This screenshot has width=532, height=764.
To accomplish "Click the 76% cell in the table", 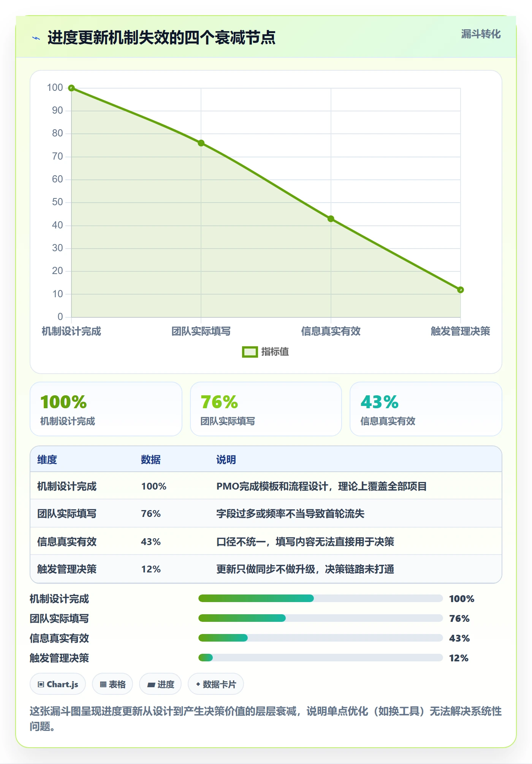I will (x=151, y=514).
